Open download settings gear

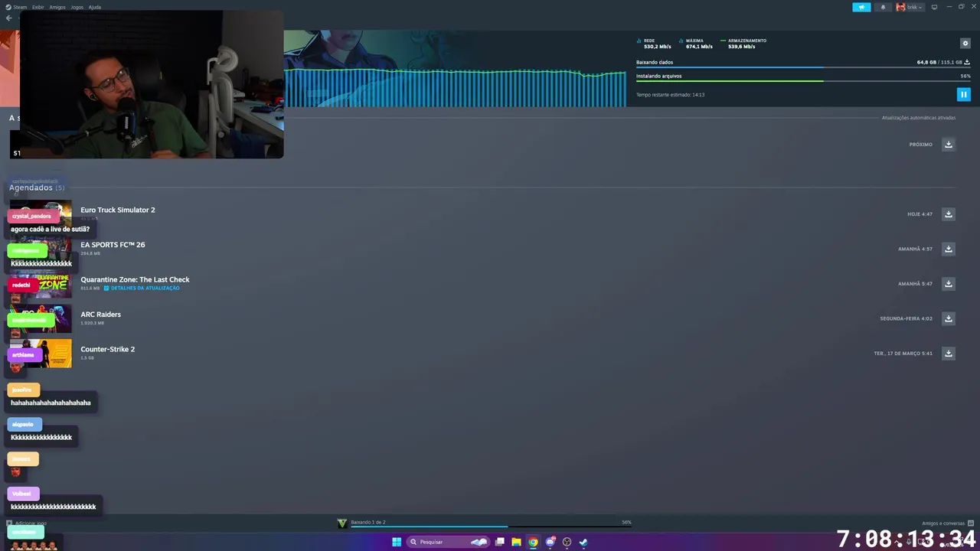(x=965, y=44)
